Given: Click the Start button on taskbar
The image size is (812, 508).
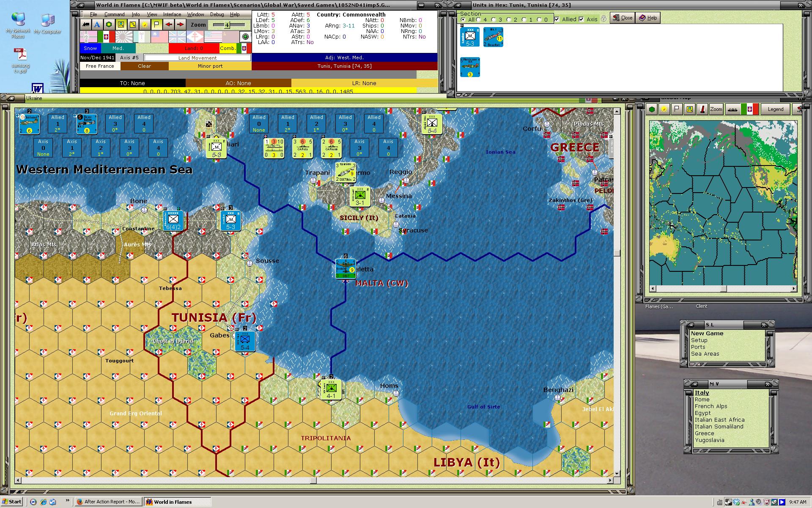Looking at the screenshot, I should (12, 502).
